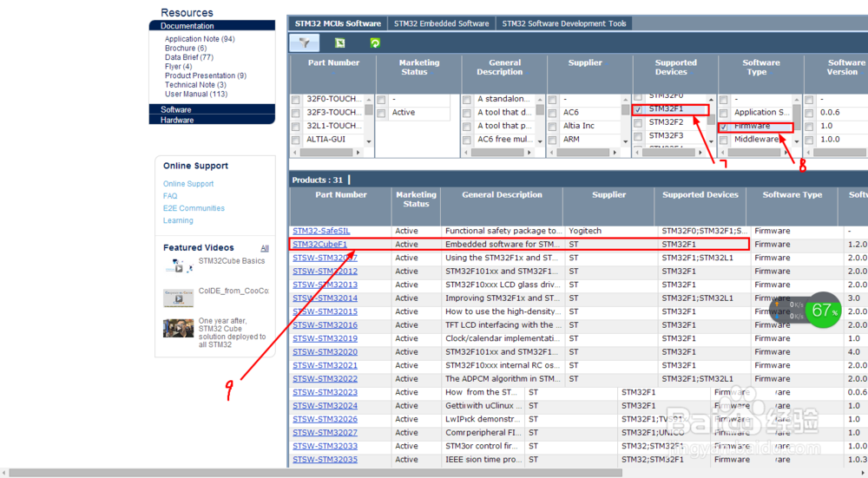Check the ALTIA-GUI part number filter

[x=296, y=140]
